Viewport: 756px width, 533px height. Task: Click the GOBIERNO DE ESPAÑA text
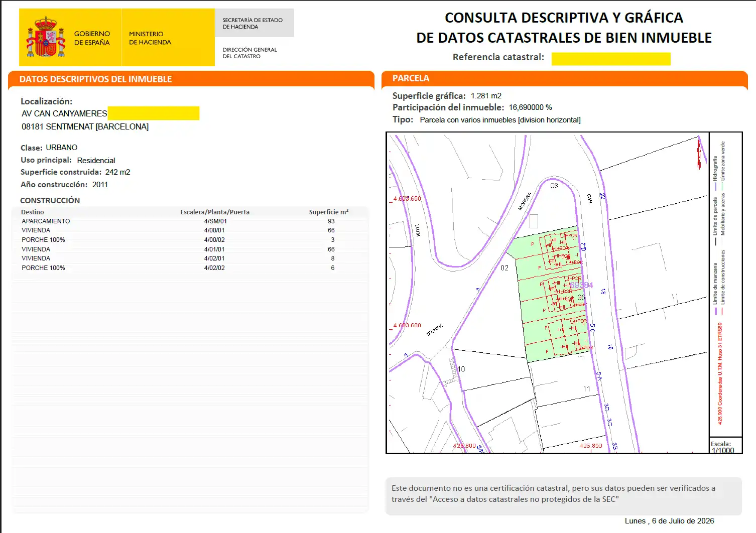click(92, 38)
